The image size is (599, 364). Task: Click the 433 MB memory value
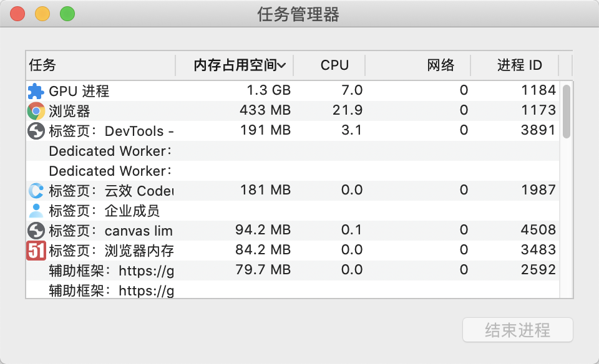click(x=265, y=110)
